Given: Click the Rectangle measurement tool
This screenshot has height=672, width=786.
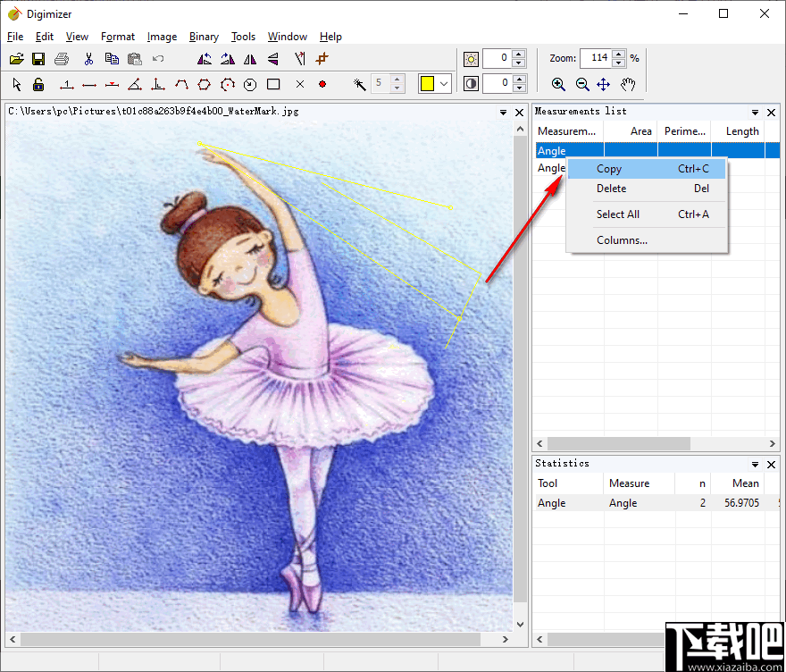Looking at the screenshot, I should pyautogui.click(x=273, y=84).
